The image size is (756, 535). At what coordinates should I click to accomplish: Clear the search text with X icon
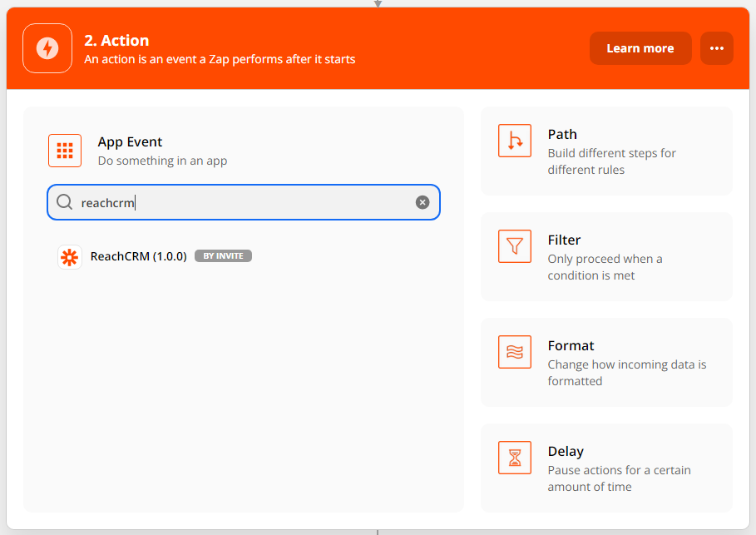pos(422,202)
